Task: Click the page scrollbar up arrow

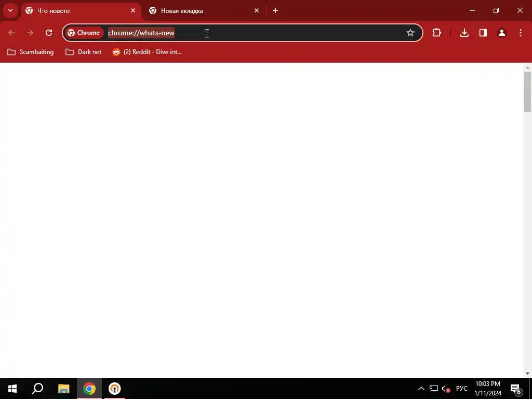Action: (x=527, y=68)
